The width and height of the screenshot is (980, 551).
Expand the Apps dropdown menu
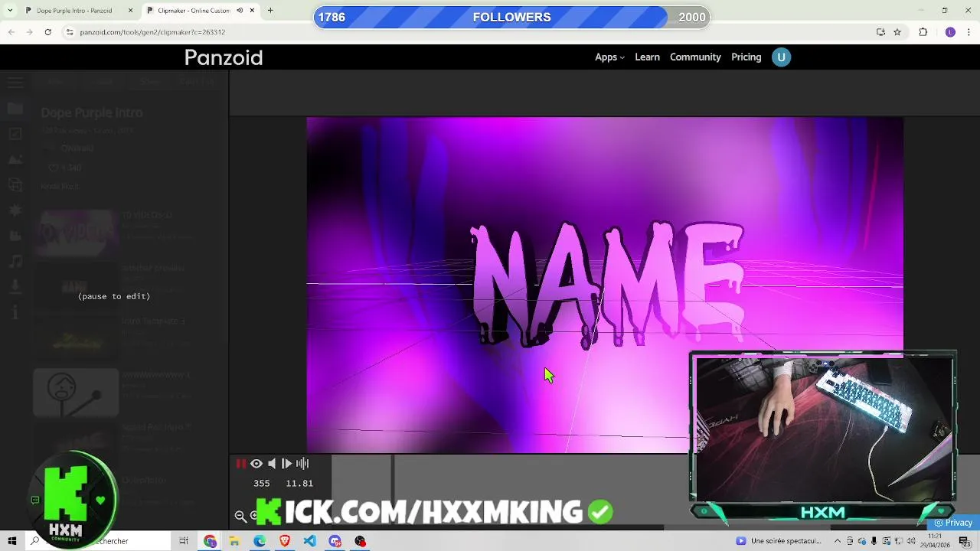[x=609, y=57]
